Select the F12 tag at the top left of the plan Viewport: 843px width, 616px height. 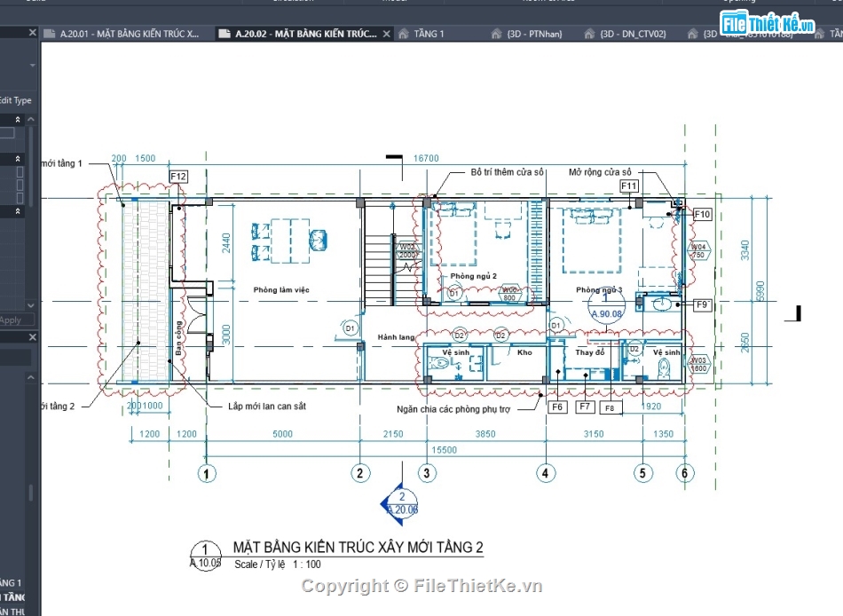pyautogui.click(x=179, y=176)
